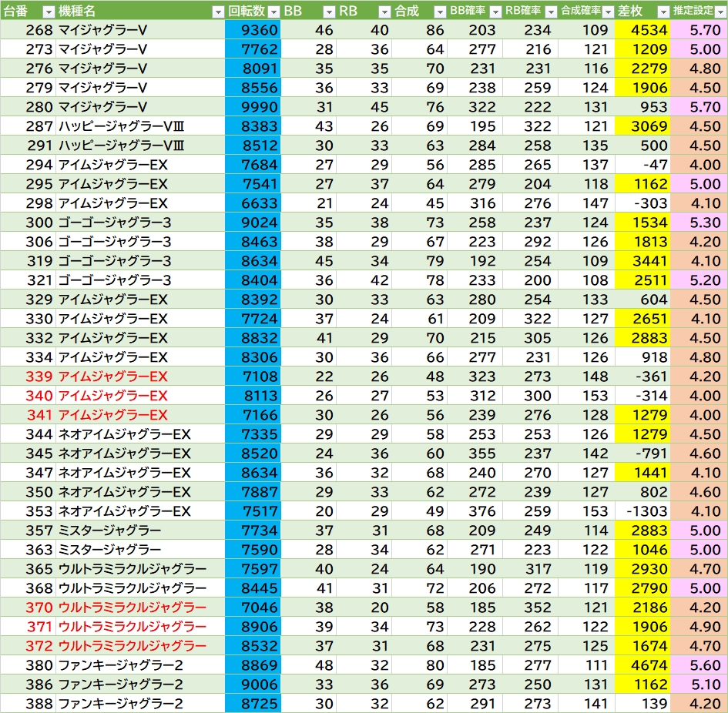Select 差枚 cell showing 500
This screenshot has height=713, width=728.
642,146
